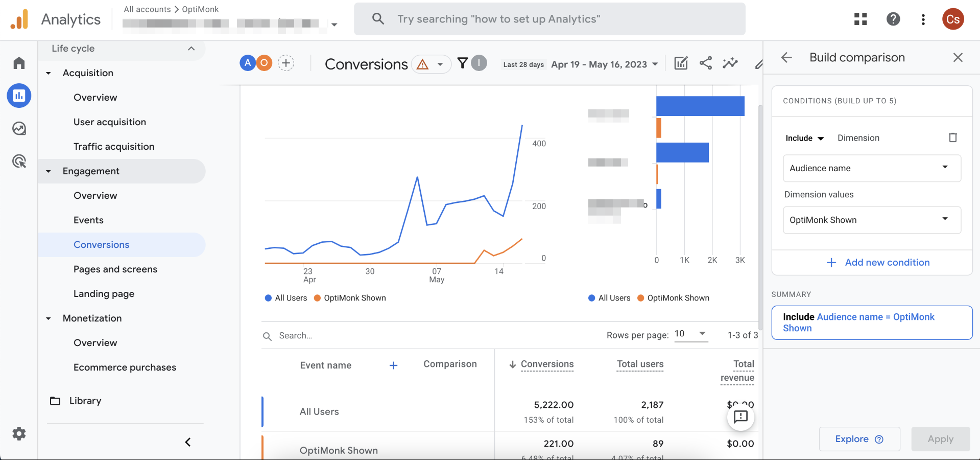Open the Home icon in sidebar

[19, 63]
